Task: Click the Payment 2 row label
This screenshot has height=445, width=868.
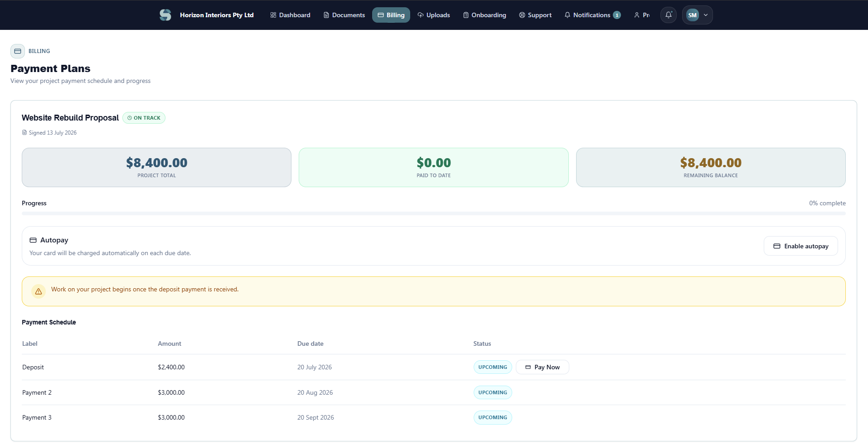Action: tap(37, 392)
